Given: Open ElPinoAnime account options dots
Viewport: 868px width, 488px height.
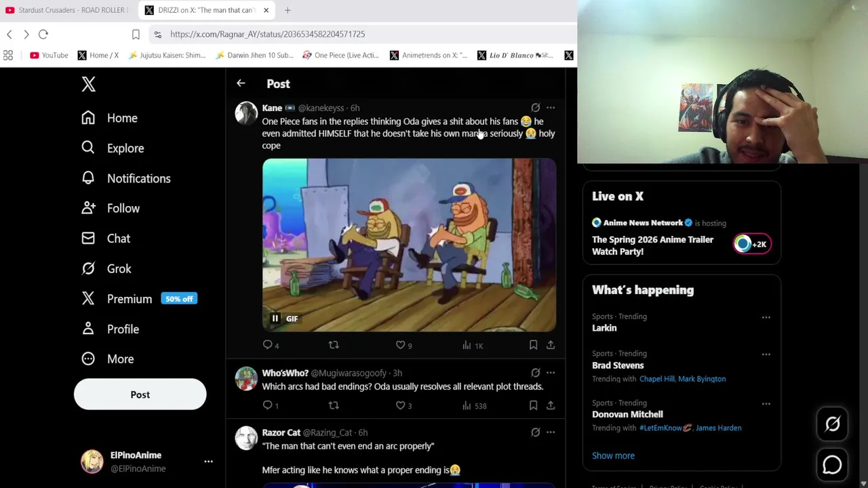Looking at the screenshot, I should click(208, 462).
